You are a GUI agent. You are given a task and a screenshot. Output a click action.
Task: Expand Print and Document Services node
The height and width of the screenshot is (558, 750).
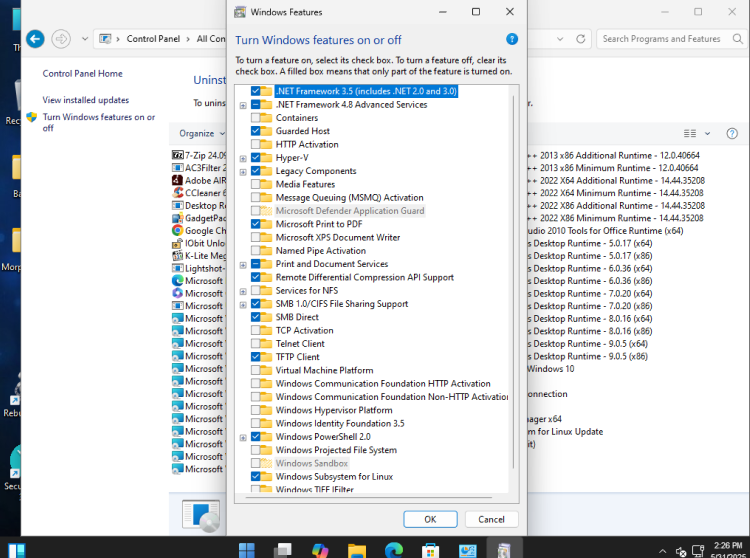(x=243, y=264)
